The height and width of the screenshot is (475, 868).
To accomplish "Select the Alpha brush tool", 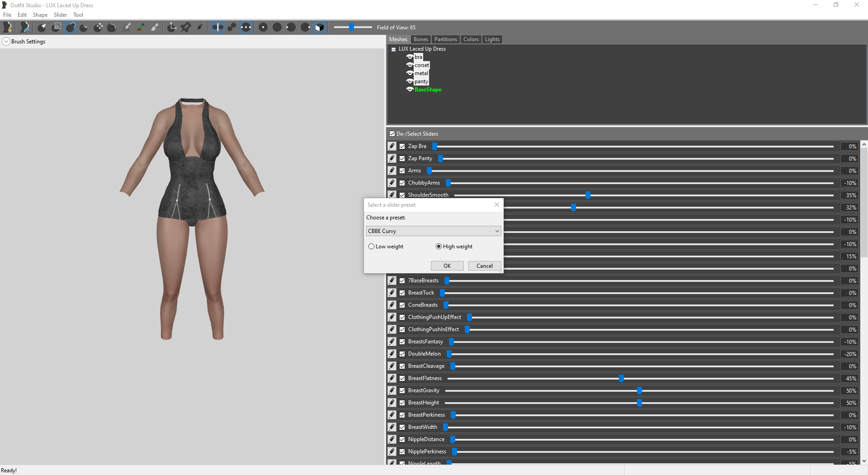I will coord(155,28).
